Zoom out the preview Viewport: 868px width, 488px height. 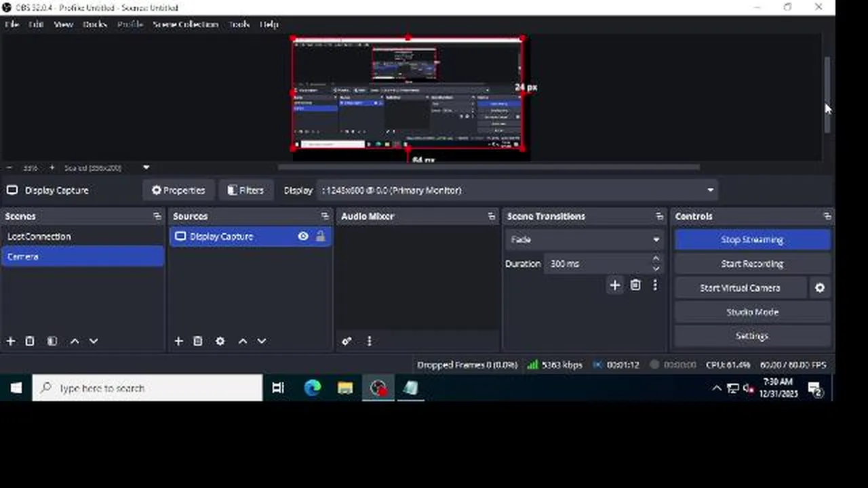9,167
